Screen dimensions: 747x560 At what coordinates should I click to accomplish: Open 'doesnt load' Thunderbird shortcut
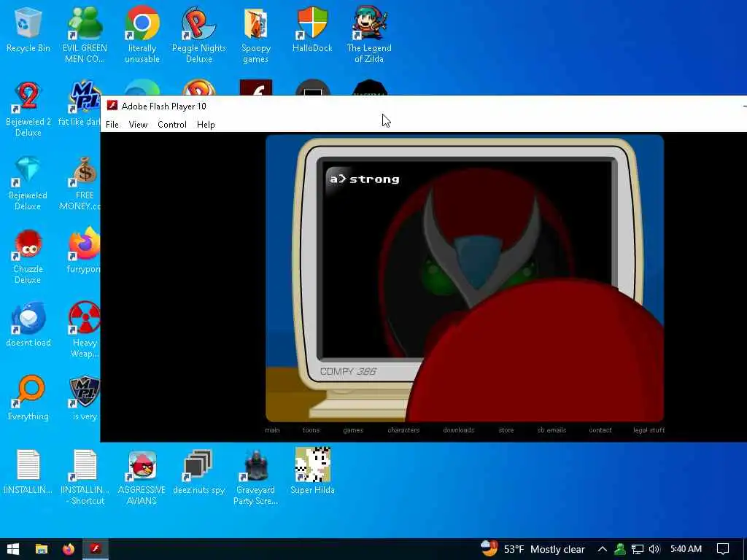point(28,325)
